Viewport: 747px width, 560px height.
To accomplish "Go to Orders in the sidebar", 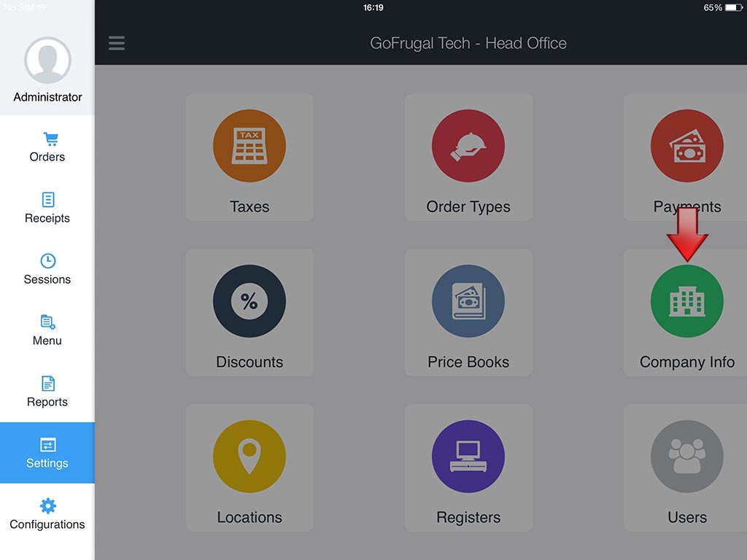I will click(47, 147).
